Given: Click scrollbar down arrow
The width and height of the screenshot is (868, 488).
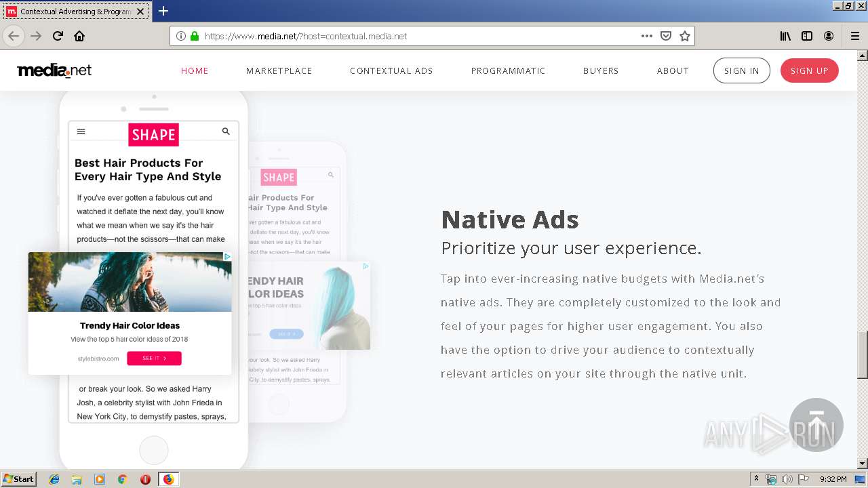Looking at the screenshot, I should pyautogui.click(x=863, y=464).
